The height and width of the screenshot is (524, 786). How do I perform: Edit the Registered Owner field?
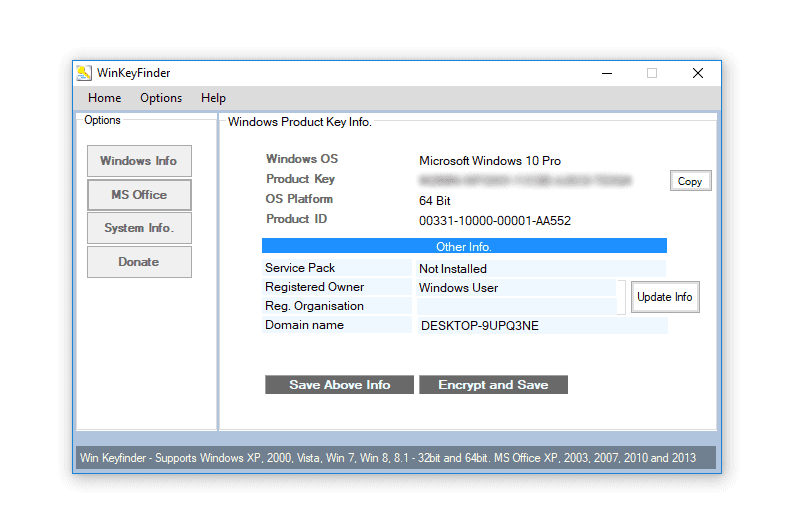coord(516,288)
